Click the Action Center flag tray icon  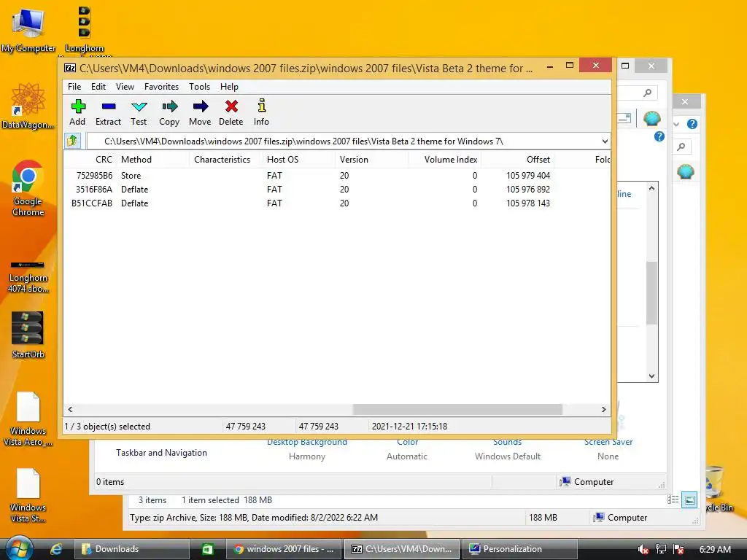pyautogui.click(x=678, y=550)
